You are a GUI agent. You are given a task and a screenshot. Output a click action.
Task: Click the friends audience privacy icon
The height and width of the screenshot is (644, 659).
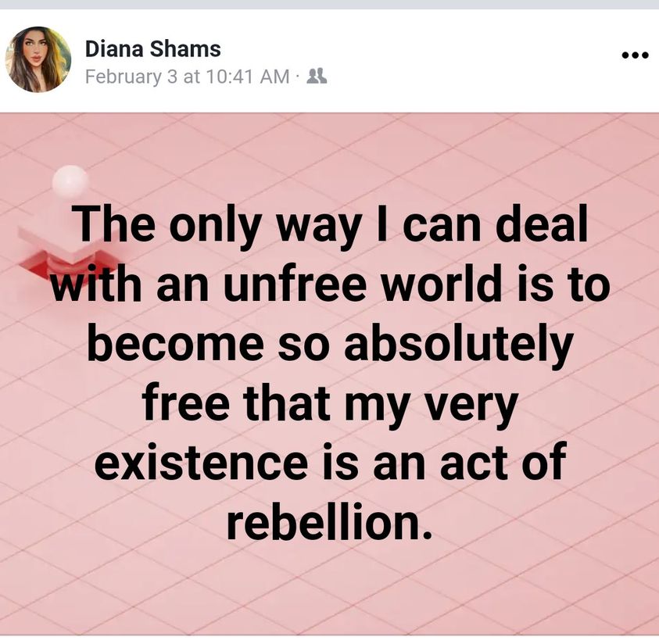click(318, 76)
